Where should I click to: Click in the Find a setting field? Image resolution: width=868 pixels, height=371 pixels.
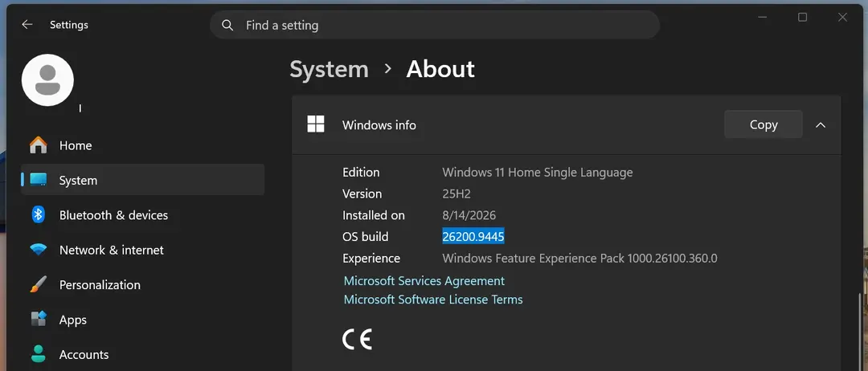click(x=435, y=25)
